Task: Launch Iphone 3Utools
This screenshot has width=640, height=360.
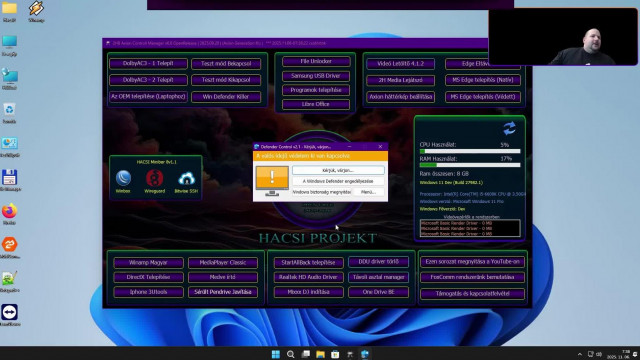Action: click(148, 292)
